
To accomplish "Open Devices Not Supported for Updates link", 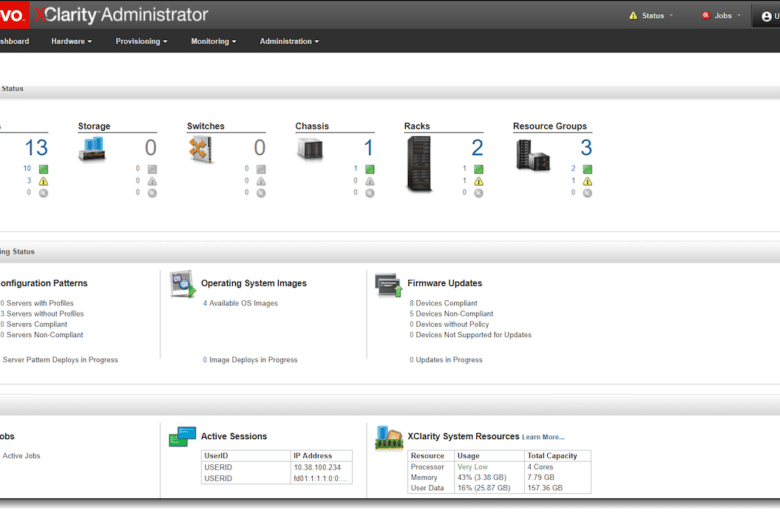I will tap(471, 335).
